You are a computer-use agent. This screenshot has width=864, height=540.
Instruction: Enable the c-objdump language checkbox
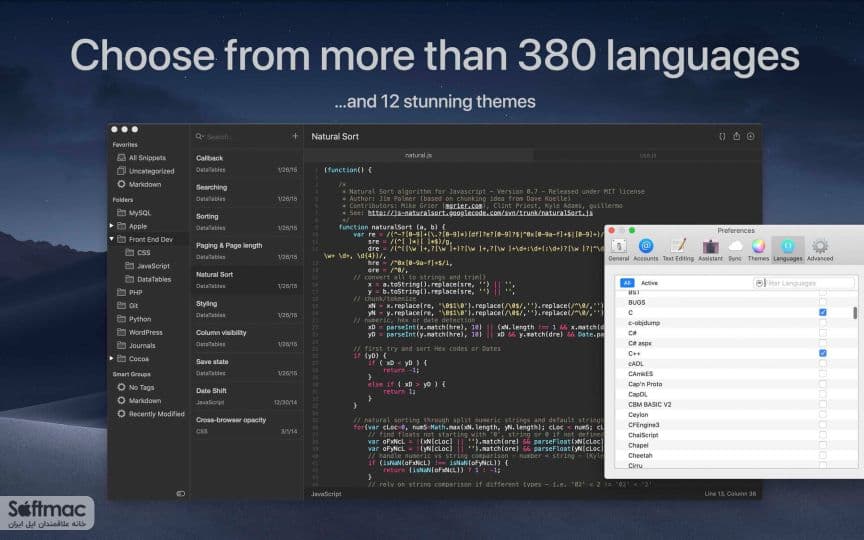[x=823, y=322]
